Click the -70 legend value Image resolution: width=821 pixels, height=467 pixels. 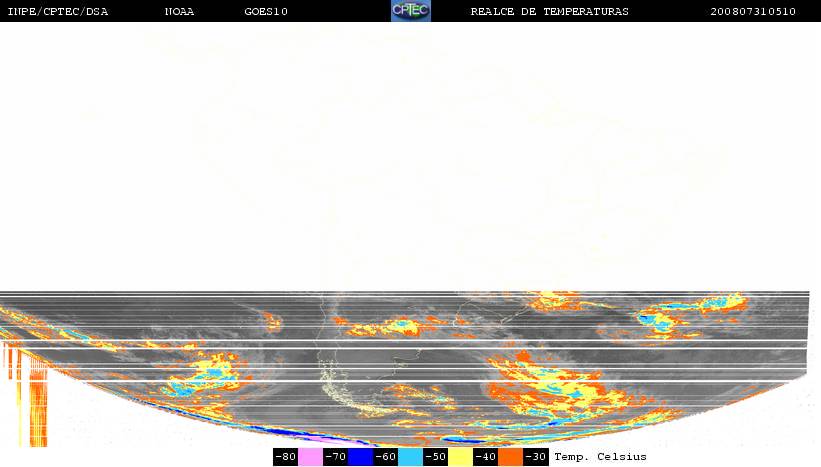coord(336,457)
